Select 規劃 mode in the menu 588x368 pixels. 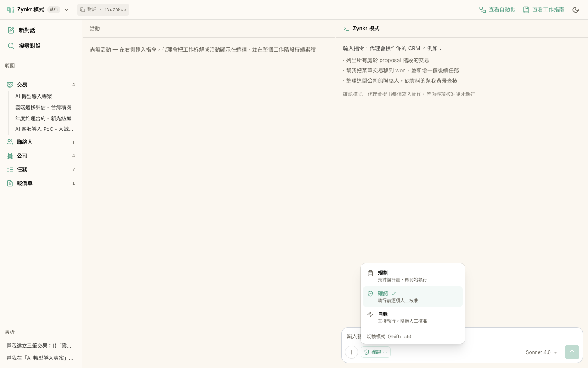tap(413, 276)
